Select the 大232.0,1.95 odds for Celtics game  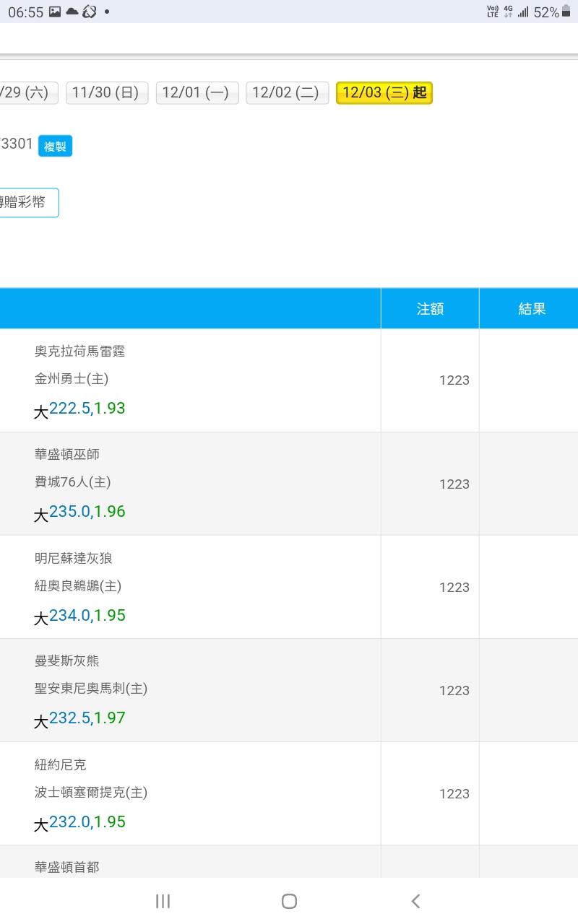[80, 823]
